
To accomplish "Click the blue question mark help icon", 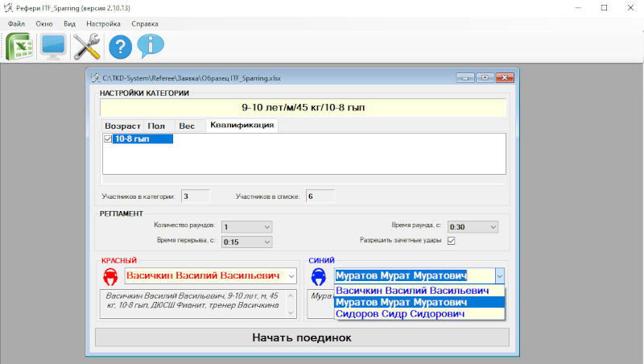I will point(120,47).
